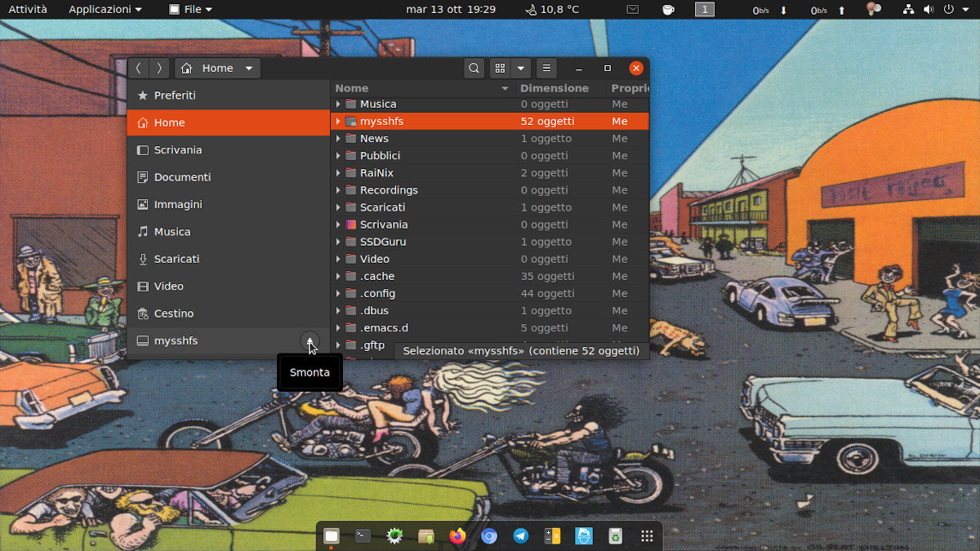Open the volume speaker tray icon
This screenshot has width=980, height=551.
[x=929, y=10]
